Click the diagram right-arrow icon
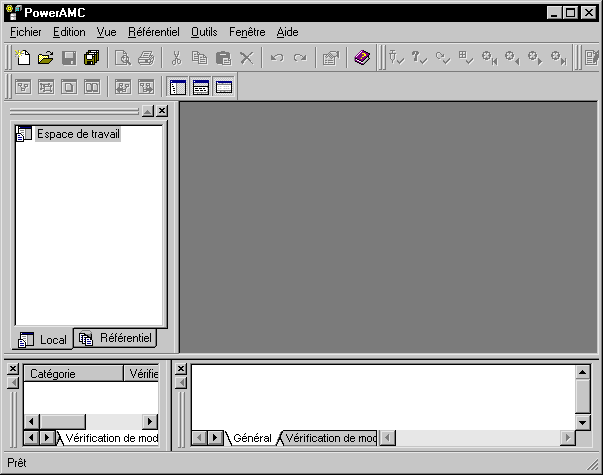Screen dimensions: 603x475 (x=146, y=87)
